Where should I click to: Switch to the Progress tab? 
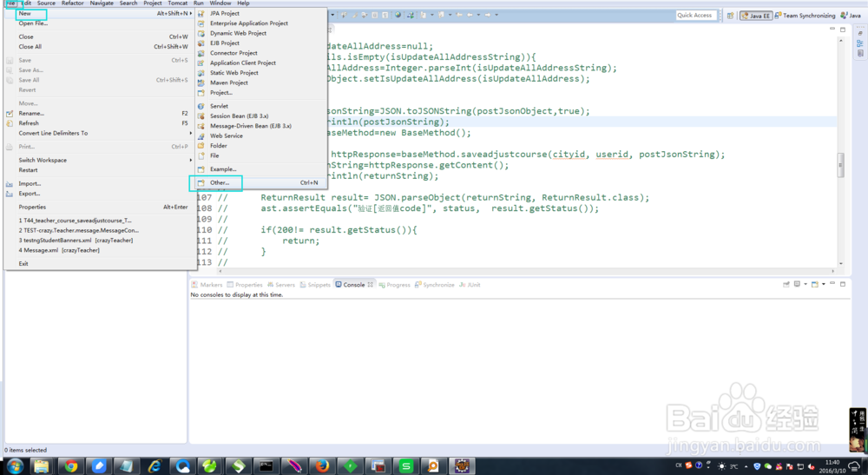click(394, 285)
